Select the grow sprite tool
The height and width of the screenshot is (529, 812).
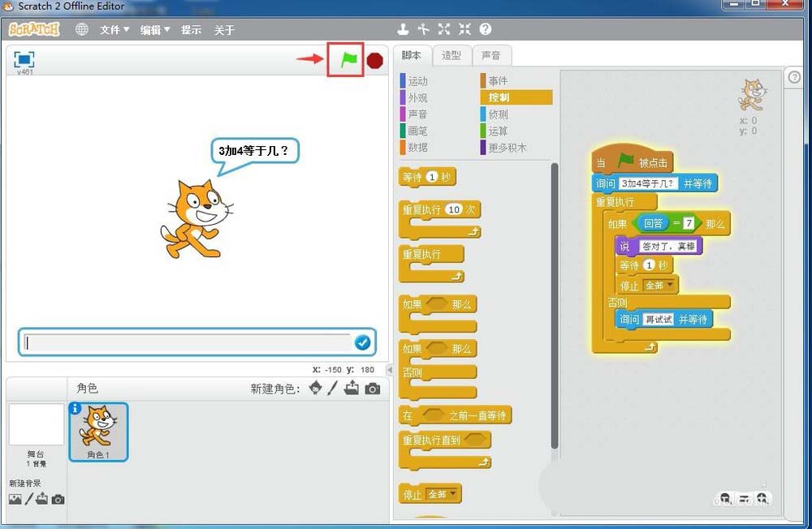click(444, 29)
